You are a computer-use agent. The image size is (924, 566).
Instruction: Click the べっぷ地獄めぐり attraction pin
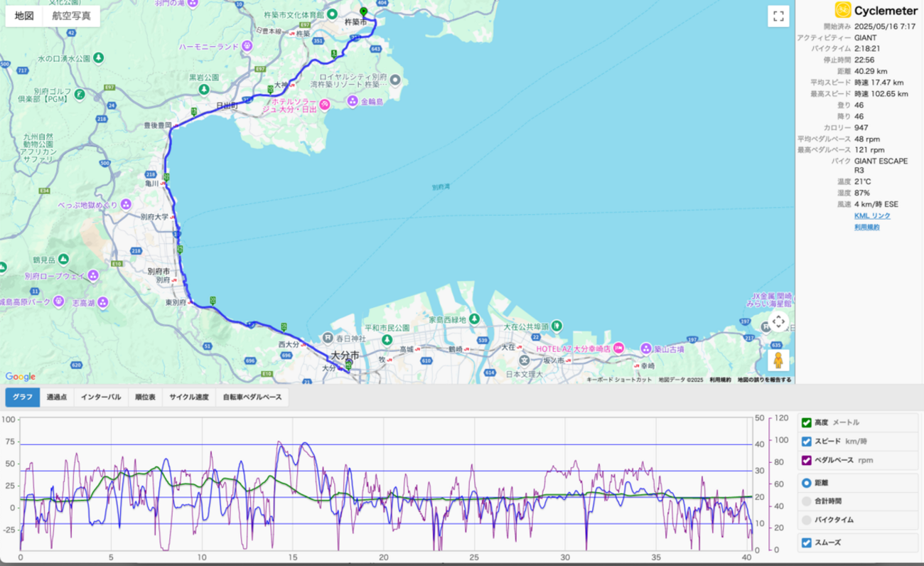coord(126,205)
